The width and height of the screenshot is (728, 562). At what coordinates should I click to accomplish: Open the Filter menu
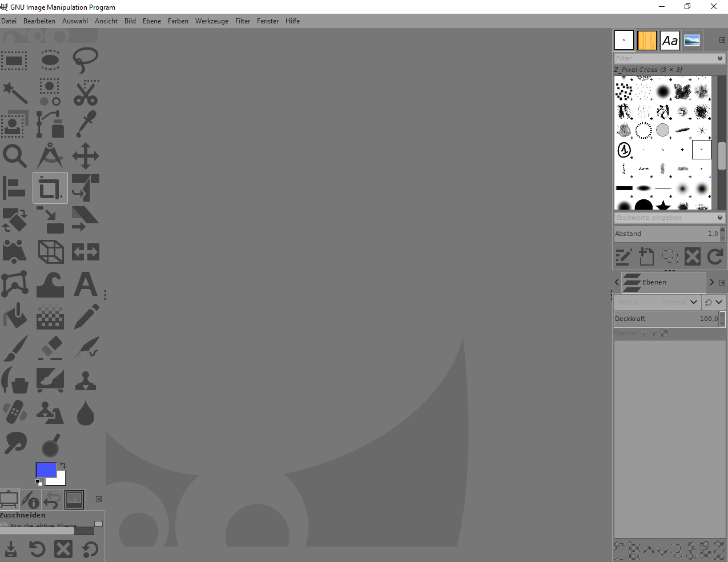click(243, 21)
